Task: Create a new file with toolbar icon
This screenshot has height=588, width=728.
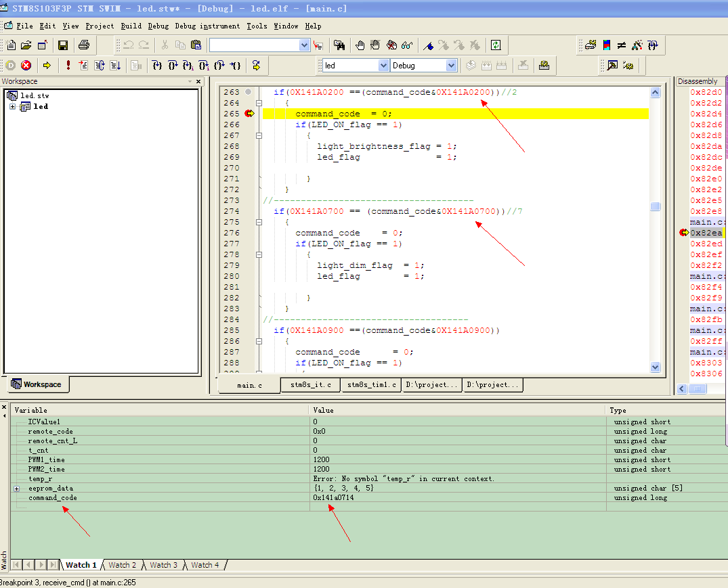Action: click(x=11, y=45)
